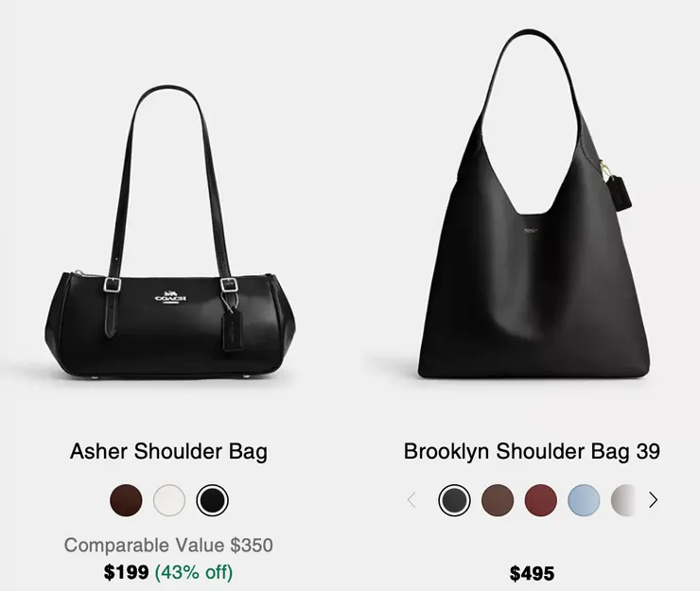Screen dimensions: 700x591
Task: Select the black Asher Shoulder Bag swatch
Action: coord(212,500)
